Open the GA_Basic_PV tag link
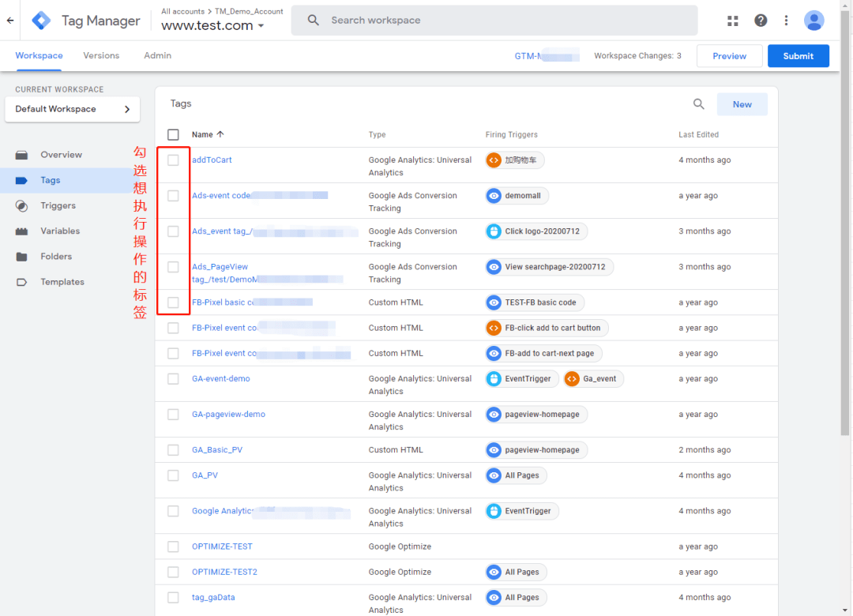This screenshot has width=853, height=616. click(217, 450)
